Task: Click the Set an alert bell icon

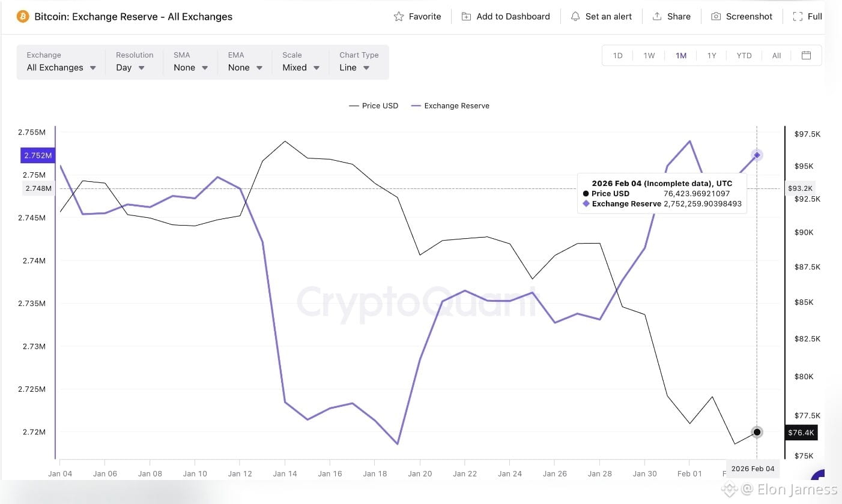Action: click(x=575, y=16)
